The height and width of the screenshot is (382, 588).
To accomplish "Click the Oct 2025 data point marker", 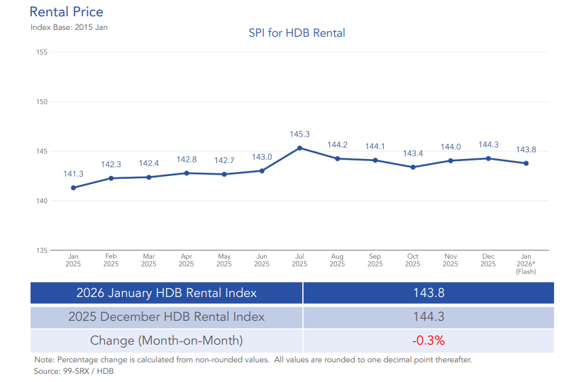I will tap(413, 167).
